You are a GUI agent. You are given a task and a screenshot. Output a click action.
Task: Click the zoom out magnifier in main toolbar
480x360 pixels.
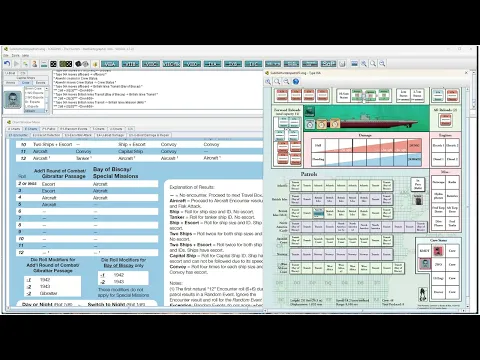point(382,64)
